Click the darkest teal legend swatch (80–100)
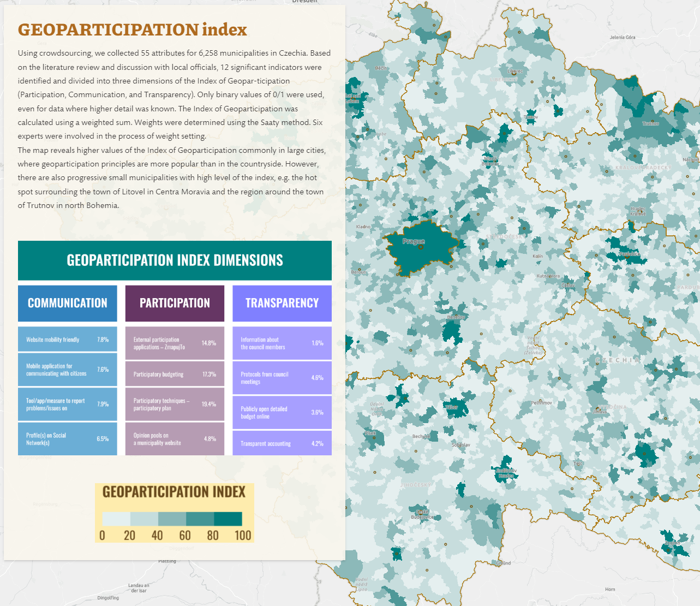Viewport: 700px width, 606px height. click(x=228, y=519)
